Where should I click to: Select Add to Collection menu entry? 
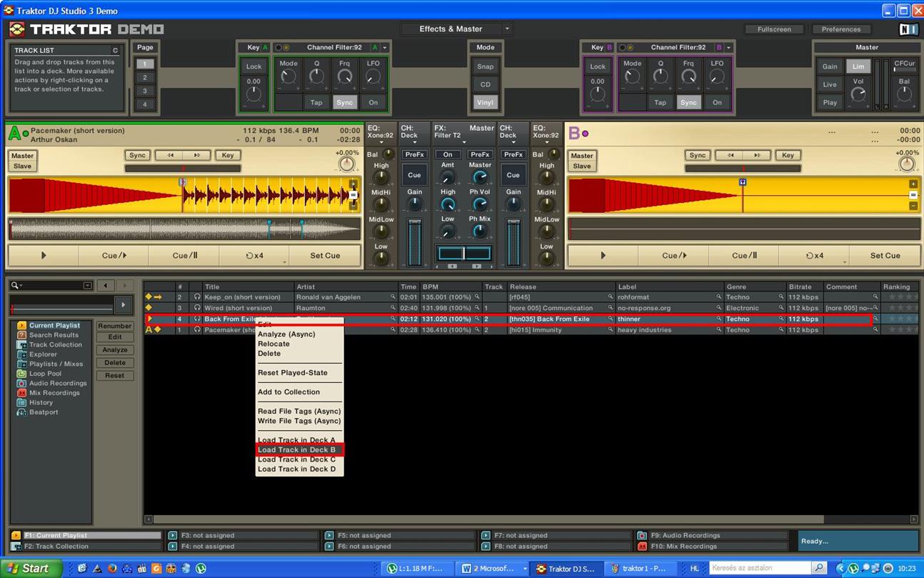point(288,392)
